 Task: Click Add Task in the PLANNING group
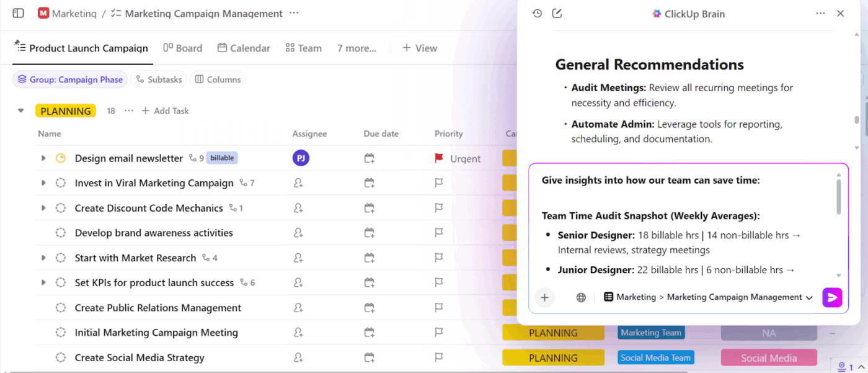pos(165,110)
